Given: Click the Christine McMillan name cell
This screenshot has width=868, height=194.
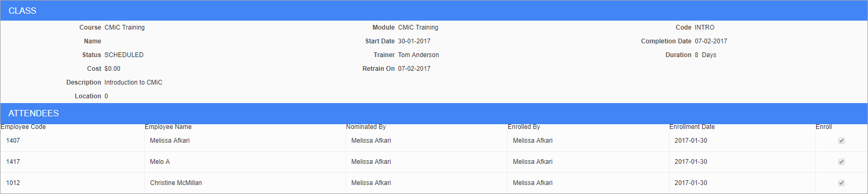Looking at the screenshot, I should (x=245, y=183).
